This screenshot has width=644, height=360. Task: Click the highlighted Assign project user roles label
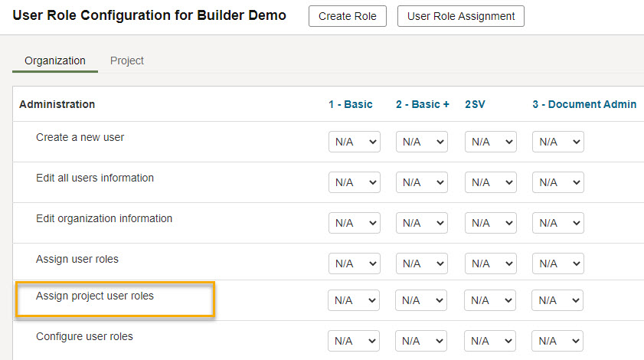(95, 296)
